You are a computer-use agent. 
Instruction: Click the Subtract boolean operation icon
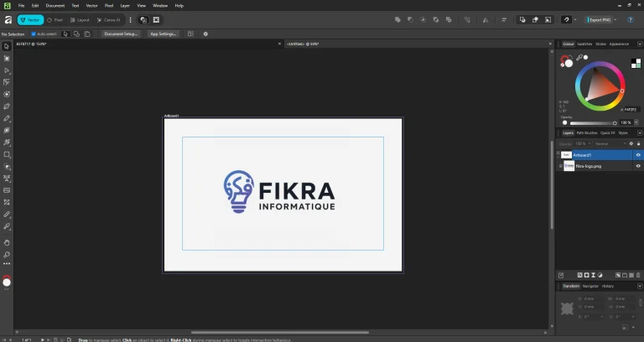point(410,20)
